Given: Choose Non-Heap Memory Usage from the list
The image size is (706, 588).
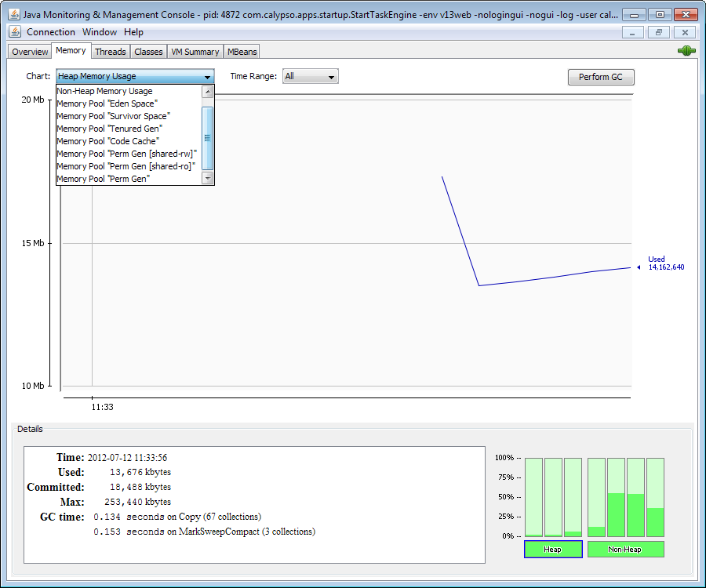Looking at the screenshot, I should pyautogui.click(x=129, y=91).
